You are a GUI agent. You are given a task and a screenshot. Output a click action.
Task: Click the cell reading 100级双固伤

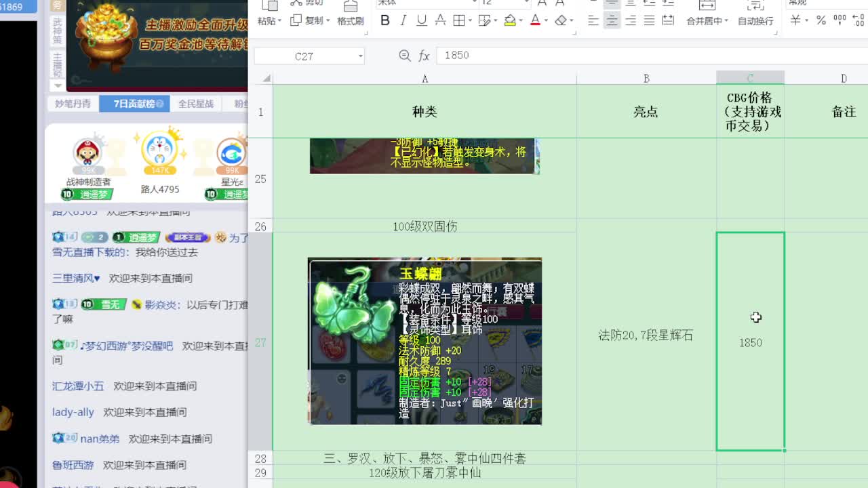425,226
